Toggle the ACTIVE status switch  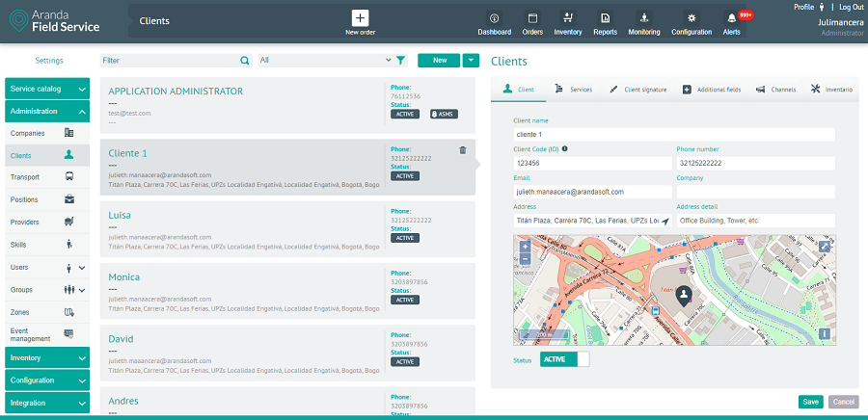564,359
